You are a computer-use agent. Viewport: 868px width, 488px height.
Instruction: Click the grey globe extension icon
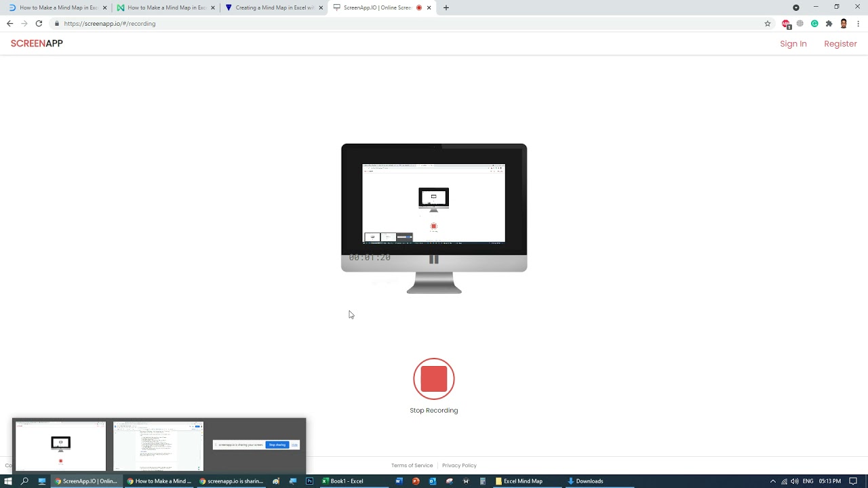coord(800,23)
